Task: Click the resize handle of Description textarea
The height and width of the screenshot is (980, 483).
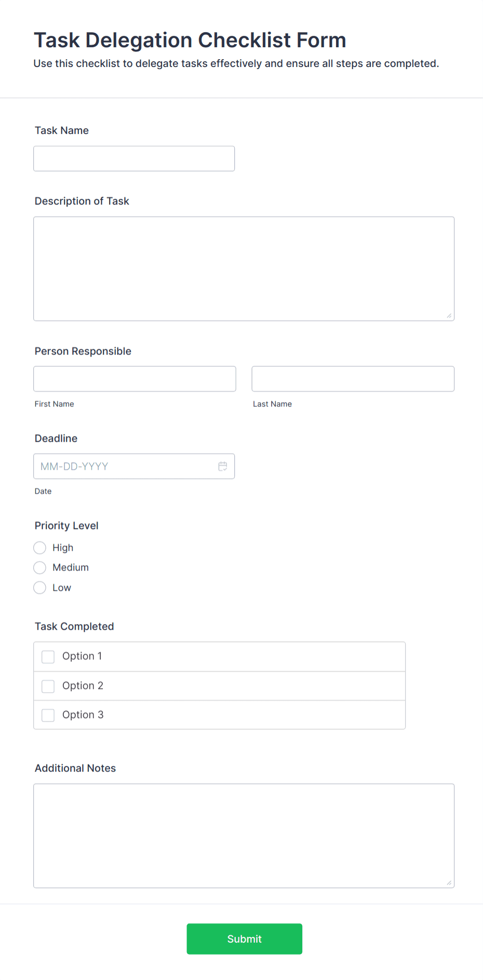Action: (450, 315)
